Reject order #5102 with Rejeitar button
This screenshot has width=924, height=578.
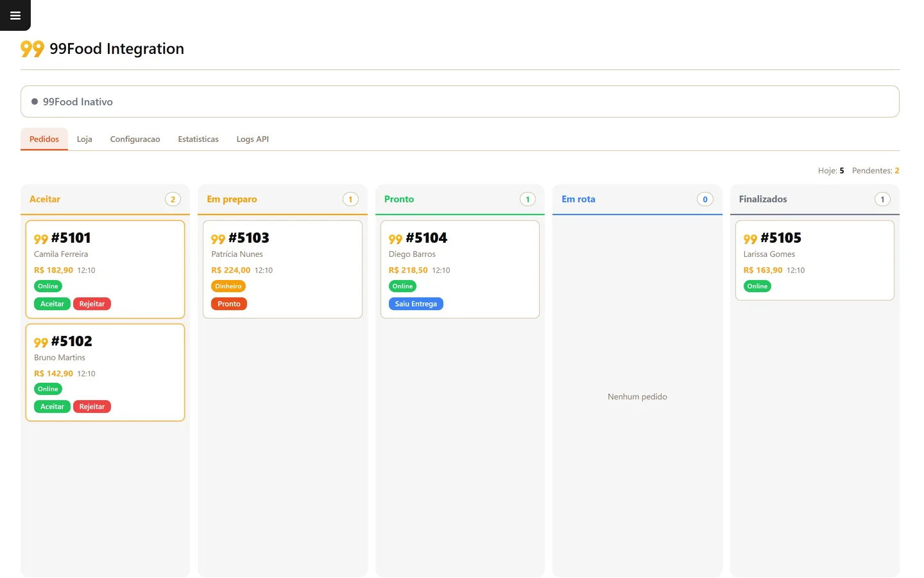pyautogui.click(x=92, y=407)
